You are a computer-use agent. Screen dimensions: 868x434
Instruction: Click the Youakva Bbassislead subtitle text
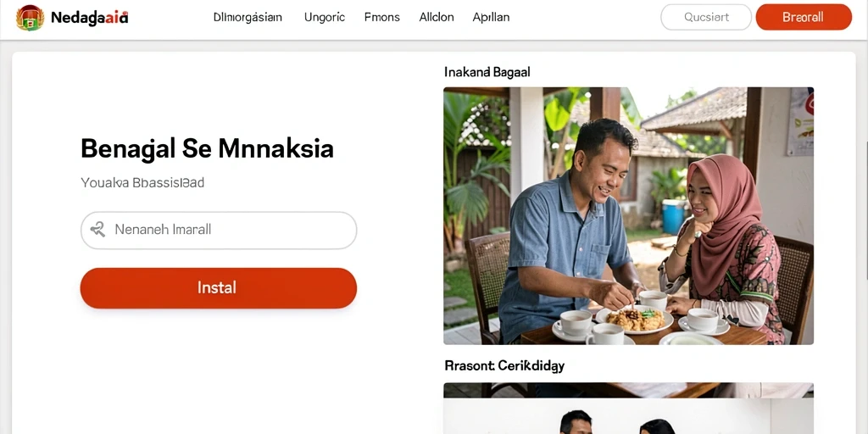142,183
